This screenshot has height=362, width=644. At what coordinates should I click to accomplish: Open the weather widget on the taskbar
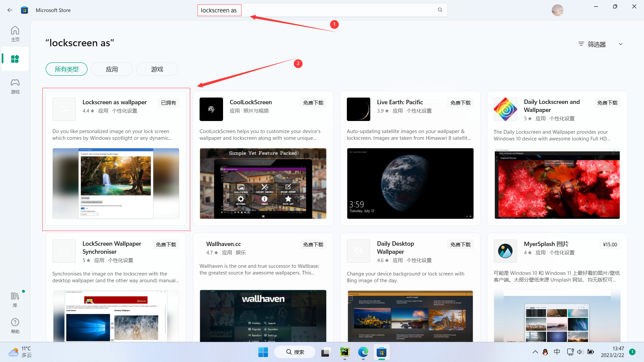pyautogui.click(x=20, y=352)
